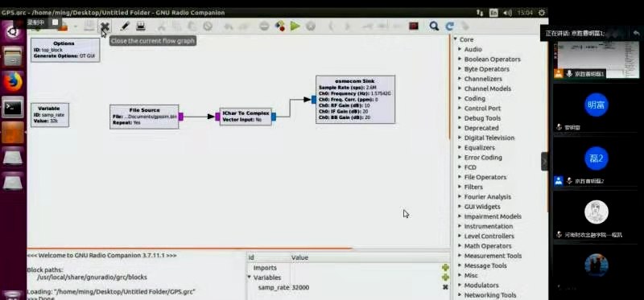Click the reload blocks refresh icon
This screenshot has height=300, width=644.
click(x=449, y=27)
